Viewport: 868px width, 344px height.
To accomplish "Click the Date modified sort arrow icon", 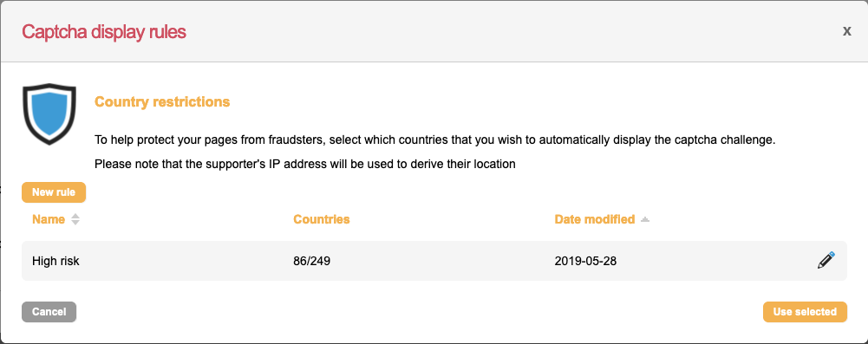I will [644, 219].
